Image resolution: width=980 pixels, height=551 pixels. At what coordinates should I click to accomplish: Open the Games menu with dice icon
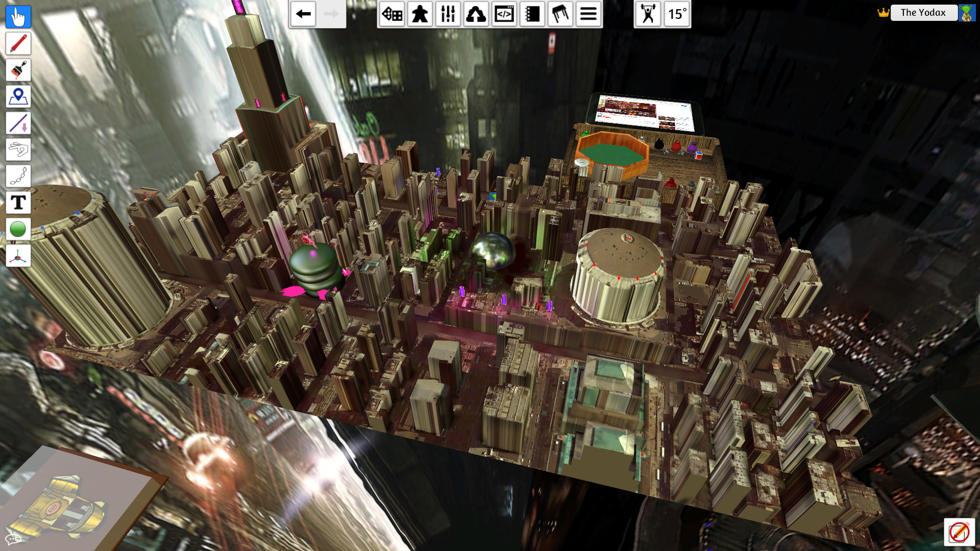point(392,14)
